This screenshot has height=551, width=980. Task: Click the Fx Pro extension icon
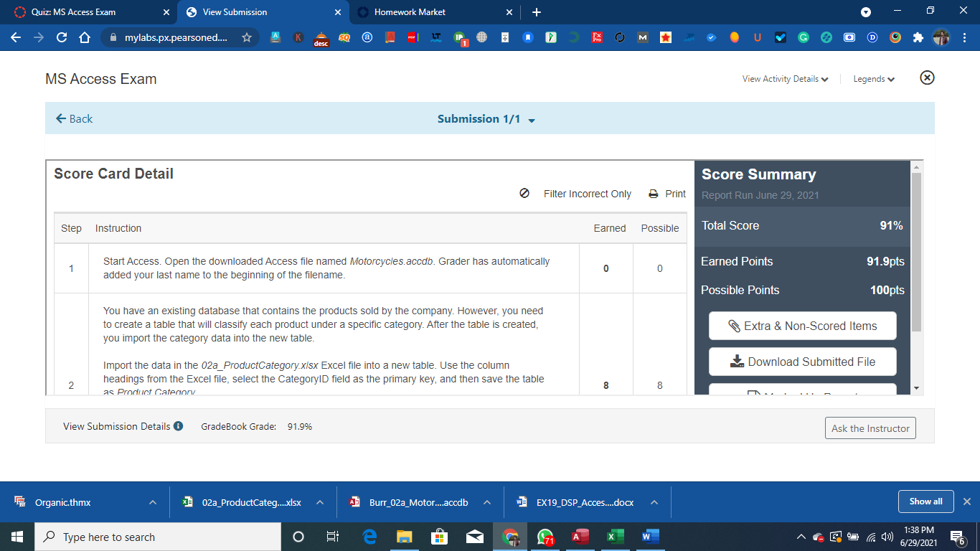point(596,37)
